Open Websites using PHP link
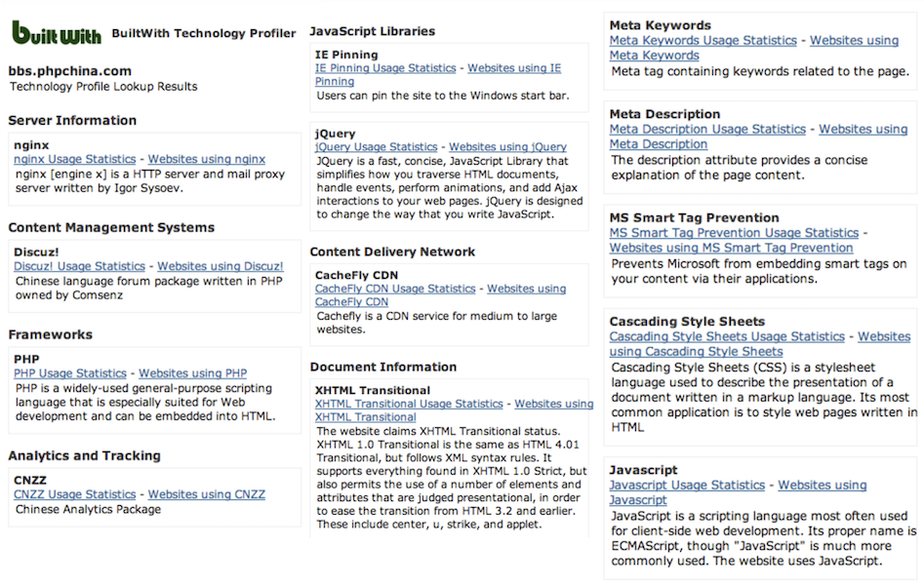 (193, 373)
